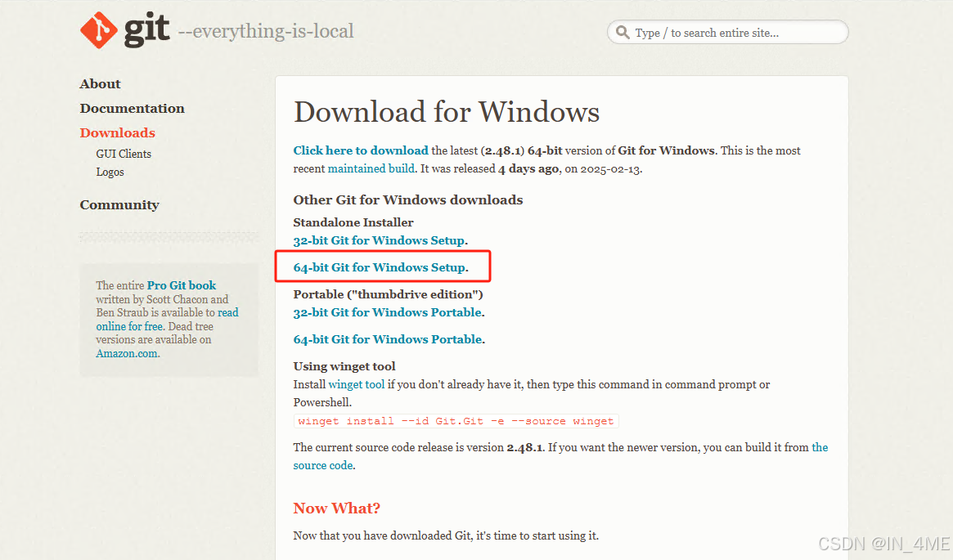
Task: Open the About section in sidebar
Action: tap(101, 84)
